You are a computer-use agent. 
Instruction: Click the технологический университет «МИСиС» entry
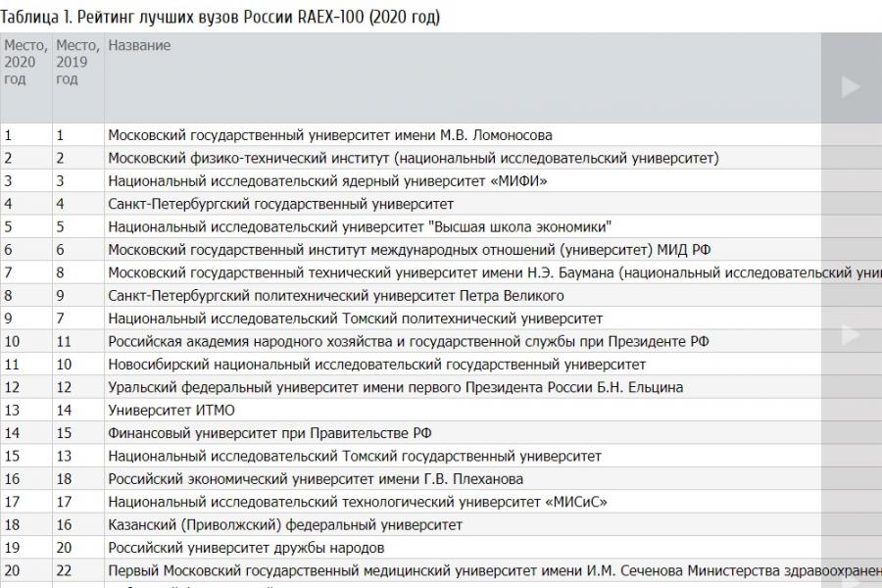357,502
